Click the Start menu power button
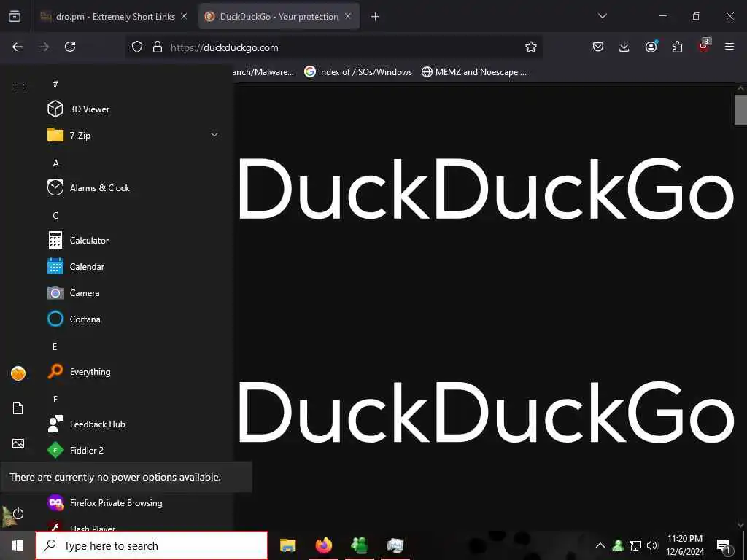 tap(18, 514)
